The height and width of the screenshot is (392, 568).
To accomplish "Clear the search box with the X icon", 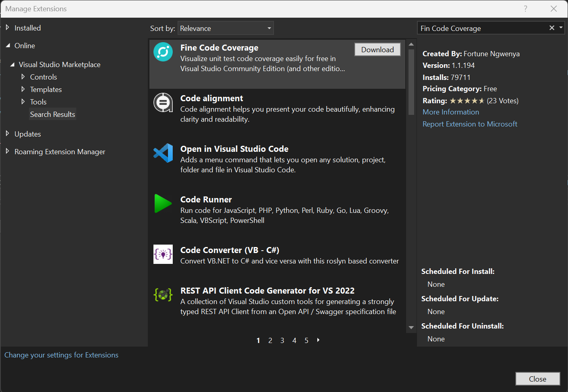I will coord(552,28).
